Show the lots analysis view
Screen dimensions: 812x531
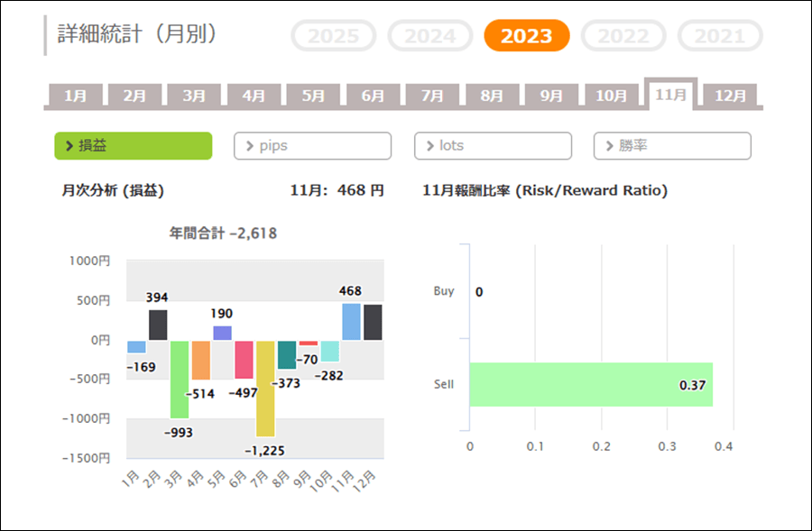click(493, 146)
